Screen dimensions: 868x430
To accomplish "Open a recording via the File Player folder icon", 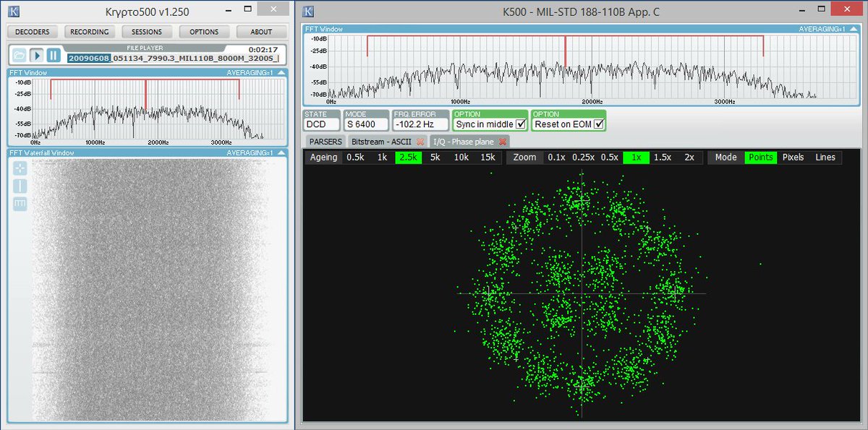I will click(20, 56).
